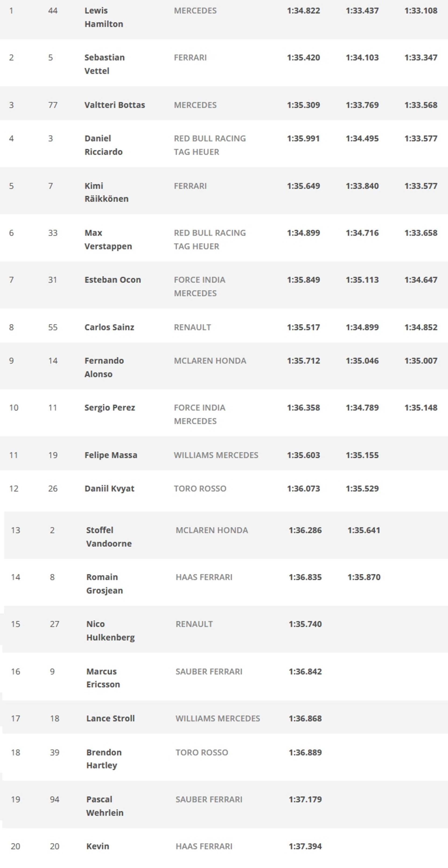The image size is (448, 868).
Task: Open Valtteri Bottas driver entry
Action: point(114,105)
